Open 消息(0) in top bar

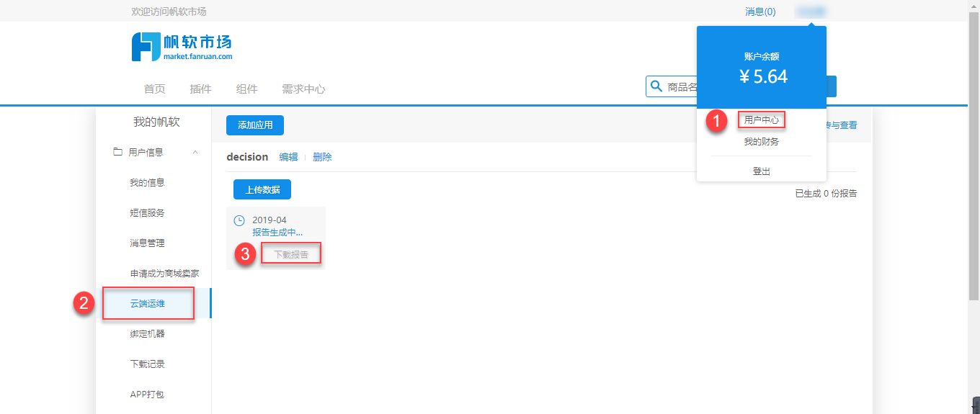coord(760,12)
